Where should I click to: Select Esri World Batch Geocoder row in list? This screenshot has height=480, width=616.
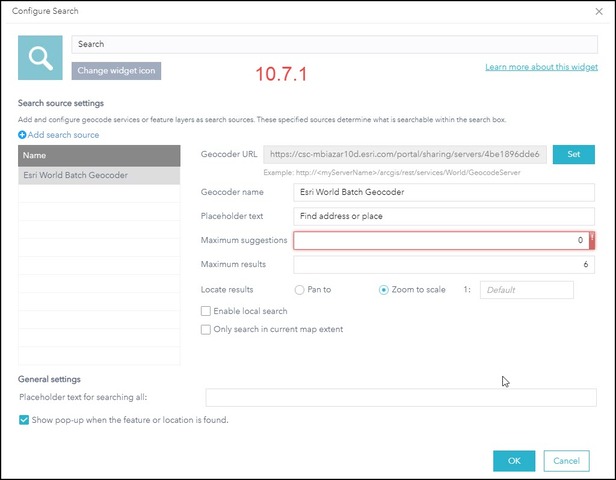point(99,176)
